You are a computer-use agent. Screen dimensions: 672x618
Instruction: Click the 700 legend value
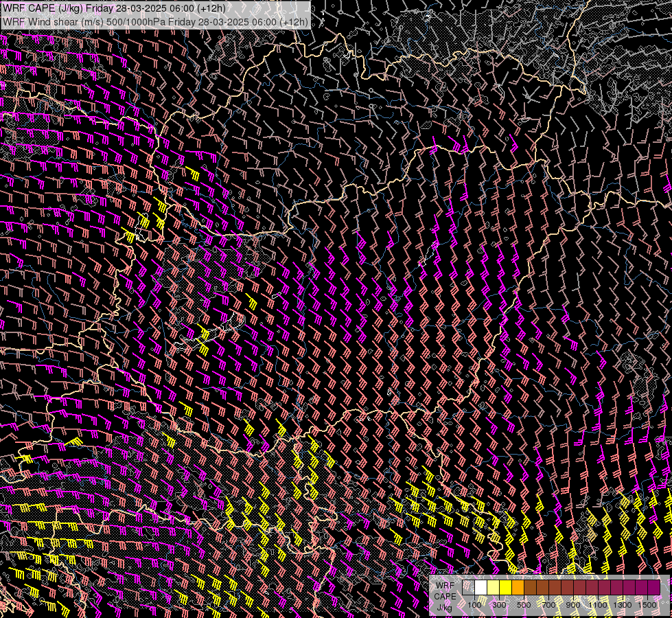(548, 605)
